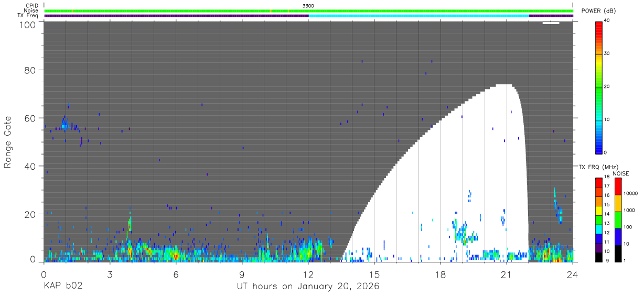The image size is (644, 297).
Task: Click the CPID label at top left
Action: pyautogui.click(x=32, y=6)
